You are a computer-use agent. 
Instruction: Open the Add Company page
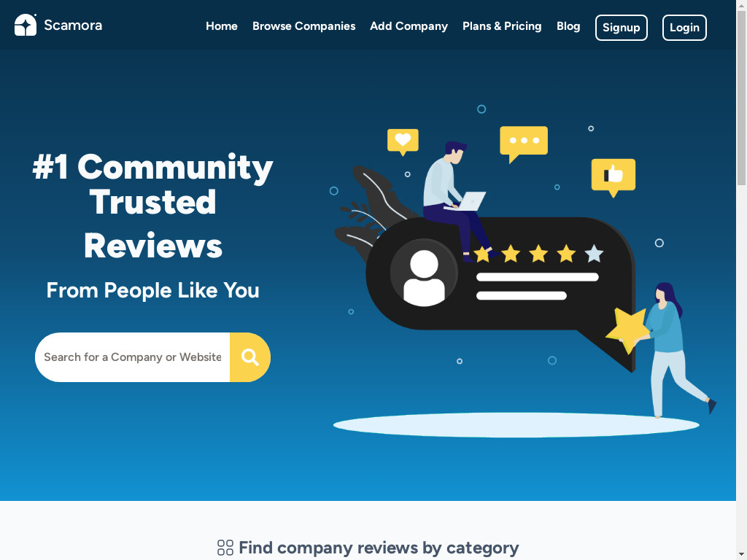click(x=409, y=26)
